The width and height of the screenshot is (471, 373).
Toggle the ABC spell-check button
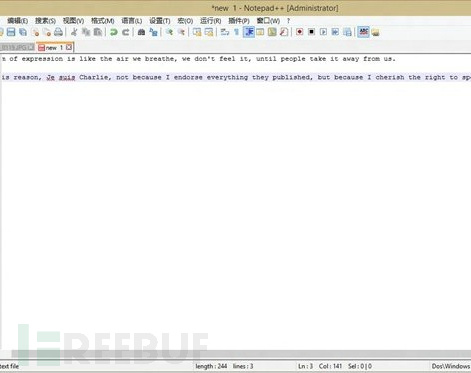[363, 32]
